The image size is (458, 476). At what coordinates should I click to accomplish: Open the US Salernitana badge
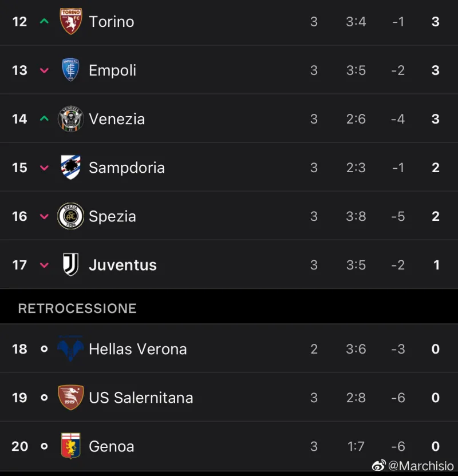coord(71,398)
